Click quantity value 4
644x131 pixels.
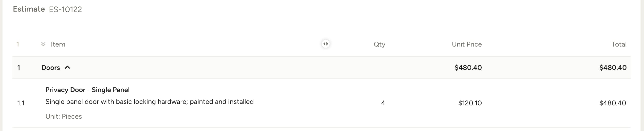click(x=383, y=103)
